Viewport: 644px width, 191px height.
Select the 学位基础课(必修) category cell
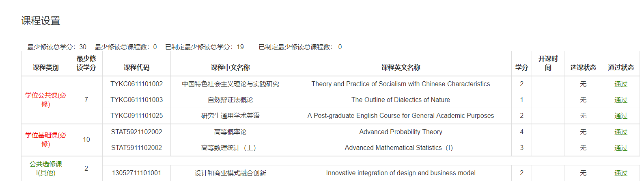[45, 140]
